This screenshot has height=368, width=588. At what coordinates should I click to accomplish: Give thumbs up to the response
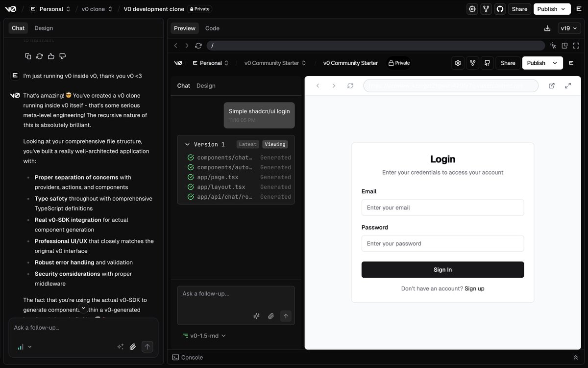[51, 56]
